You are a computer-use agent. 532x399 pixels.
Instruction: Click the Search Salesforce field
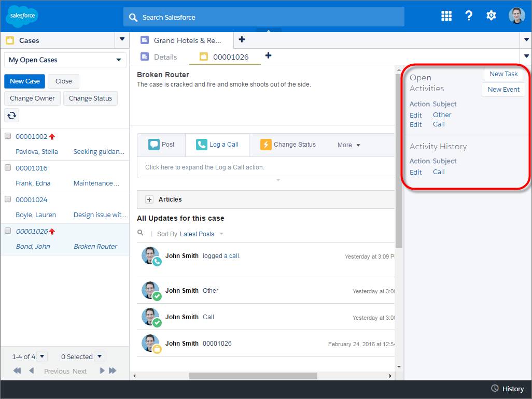[263, 17]
